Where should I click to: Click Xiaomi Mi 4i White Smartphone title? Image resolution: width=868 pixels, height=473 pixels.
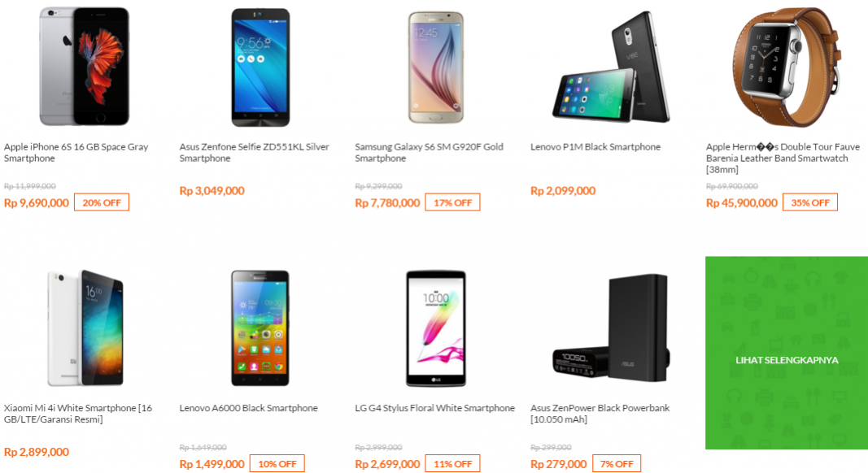pyautogui.click(x=78, y=413)
